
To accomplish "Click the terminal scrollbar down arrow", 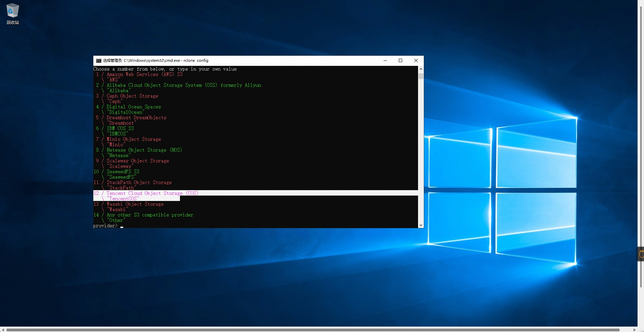I will coord(421,225).
